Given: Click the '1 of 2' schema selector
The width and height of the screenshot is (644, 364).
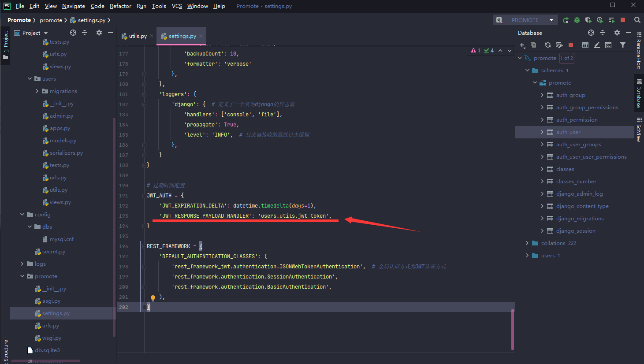Looking at the screenshot, I should click(x=567, y=58).
